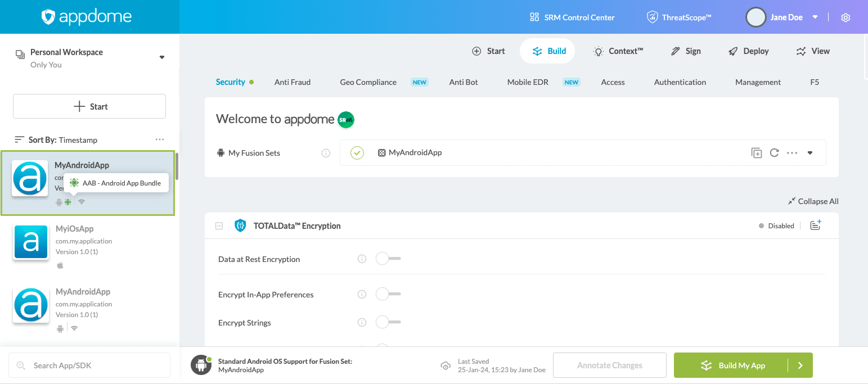
Task: Turn on Encrypt Strings
Action: point(388,322)
